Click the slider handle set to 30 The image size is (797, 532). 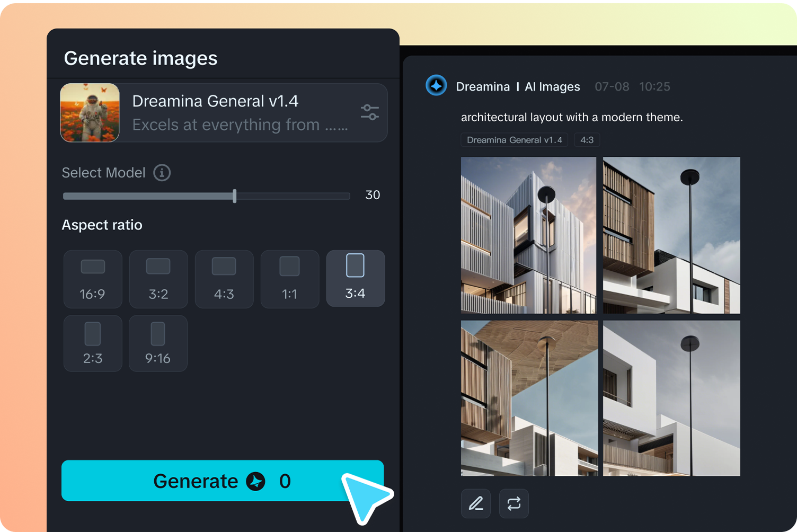(x=235, y=196)
